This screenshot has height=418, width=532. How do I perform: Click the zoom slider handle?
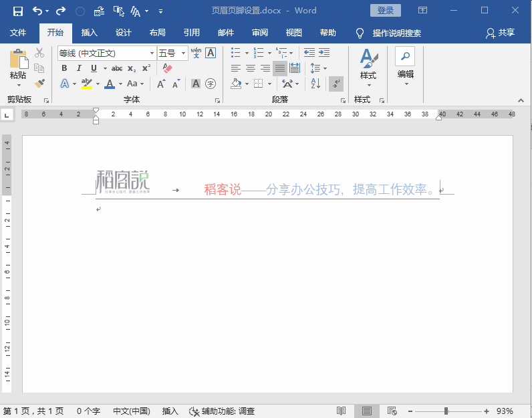[x=446, y=411]
